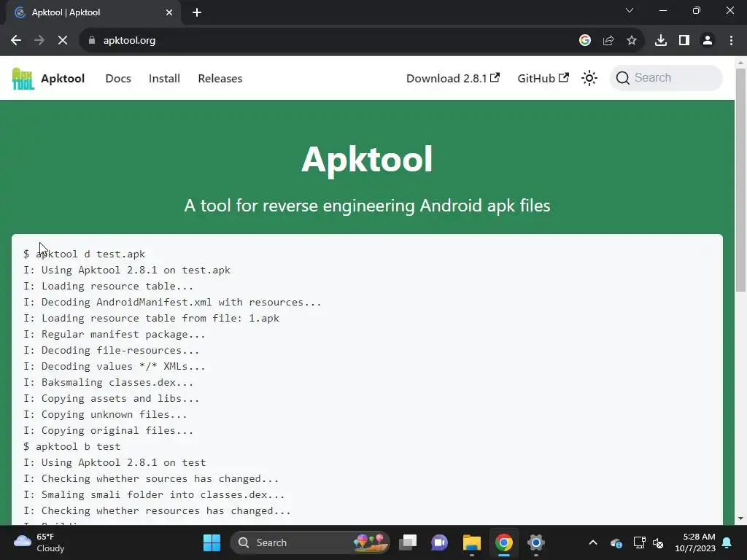Click the Chrome icon on the taskbar
The height and width of the screenshot is (560, 747).
coord(503,542)
